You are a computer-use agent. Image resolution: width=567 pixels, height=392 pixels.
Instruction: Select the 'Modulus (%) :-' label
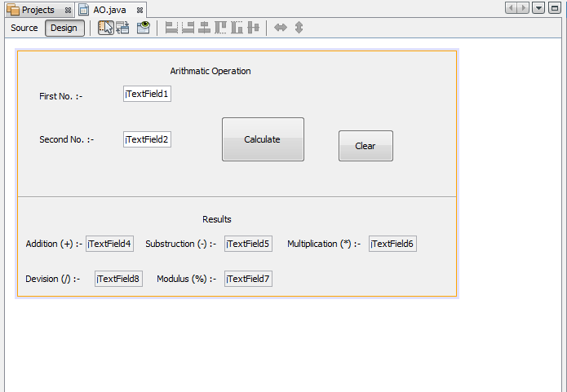coord(186,279)
